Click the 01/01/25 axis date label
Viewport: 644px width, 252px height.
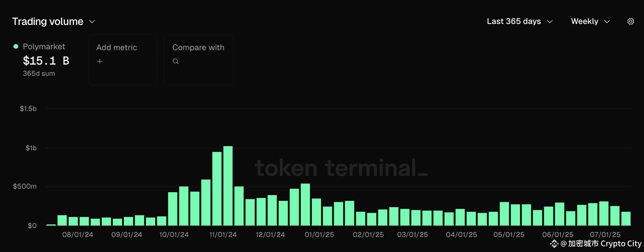coord(319,235)
